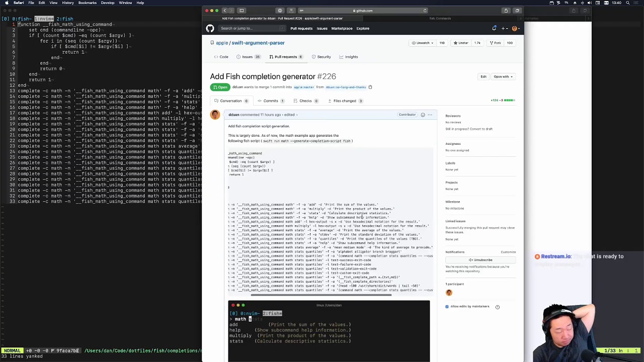Reload the github.com page
Viewport: 644px width, 362px height.
click(425, 11)
